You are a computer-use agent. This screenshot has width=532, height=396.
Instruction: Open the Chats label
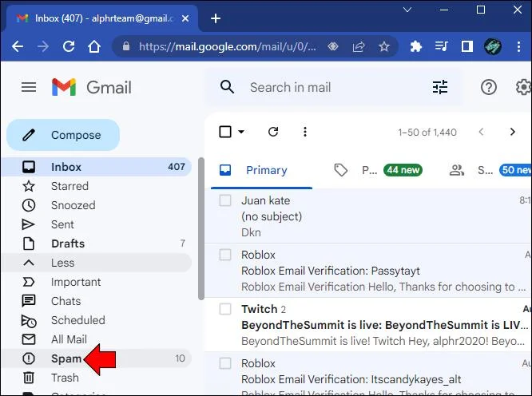pyautogui.click(x=97, y=301)
